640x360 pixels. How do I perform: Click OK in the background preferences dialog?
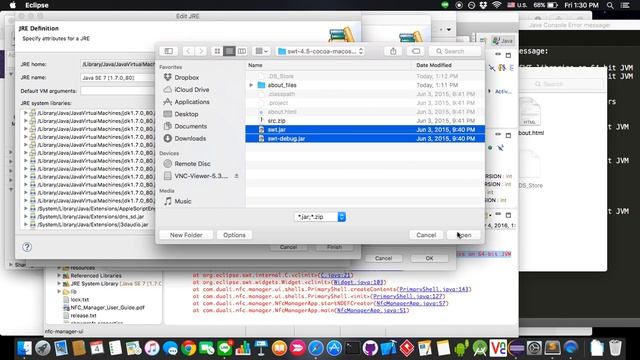(429, 258)
